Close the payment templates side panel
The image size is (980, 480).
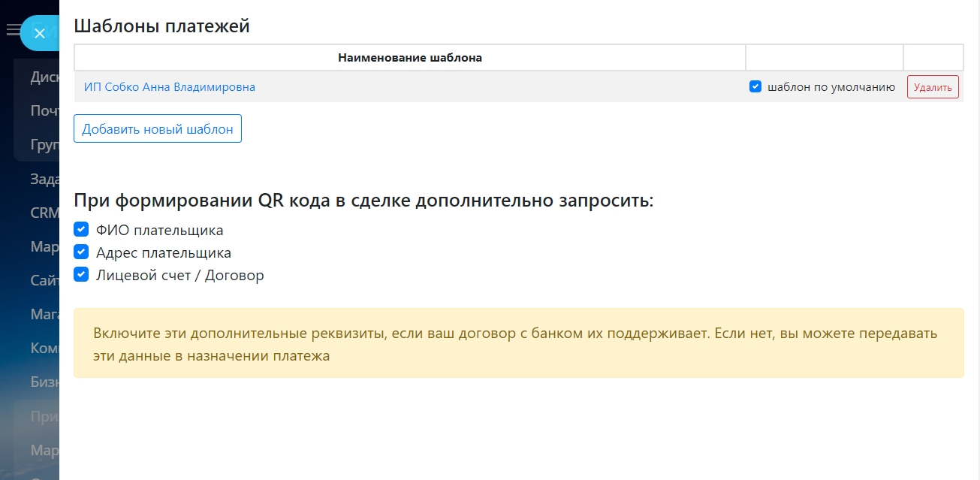point(40,34)
